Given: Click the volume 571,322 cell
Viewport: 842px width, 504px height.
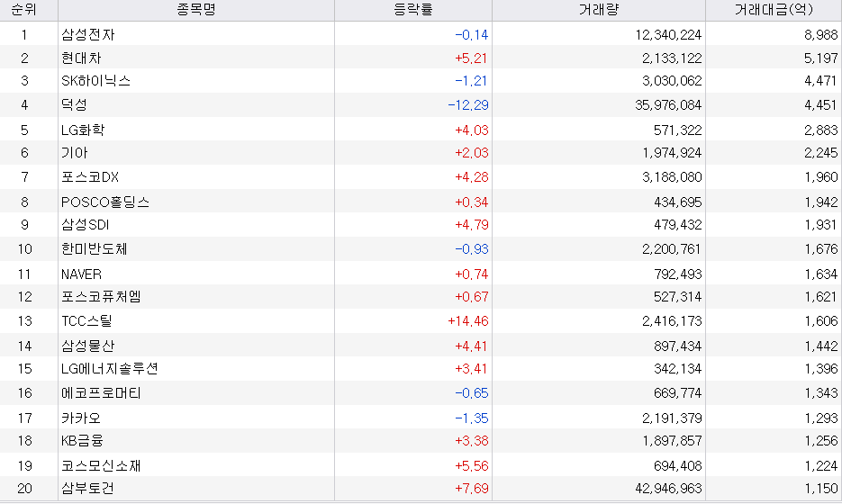Looking at the screenshot, I should click(678, 130).
